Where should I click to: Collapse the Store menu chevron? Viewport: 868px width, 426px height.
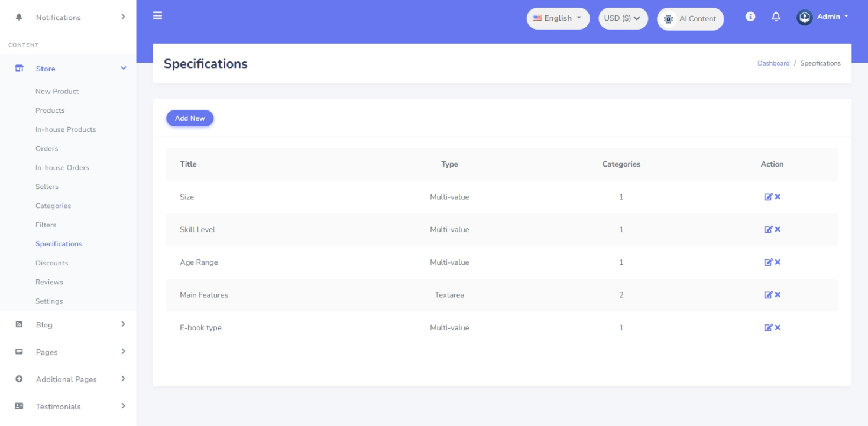click(124, 69)
